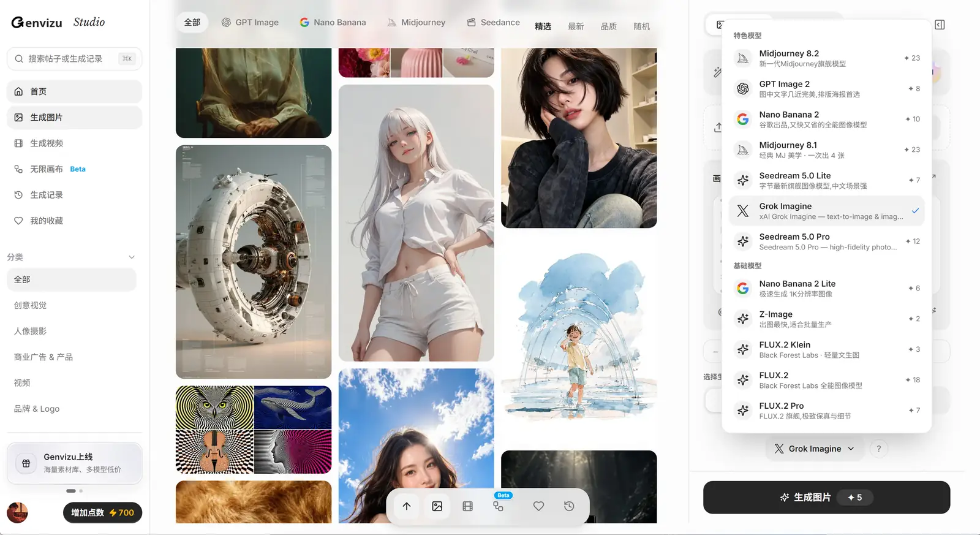Select the image icon in the floating toolbar
Screen dimensions: 980x535
click(437, 506)
